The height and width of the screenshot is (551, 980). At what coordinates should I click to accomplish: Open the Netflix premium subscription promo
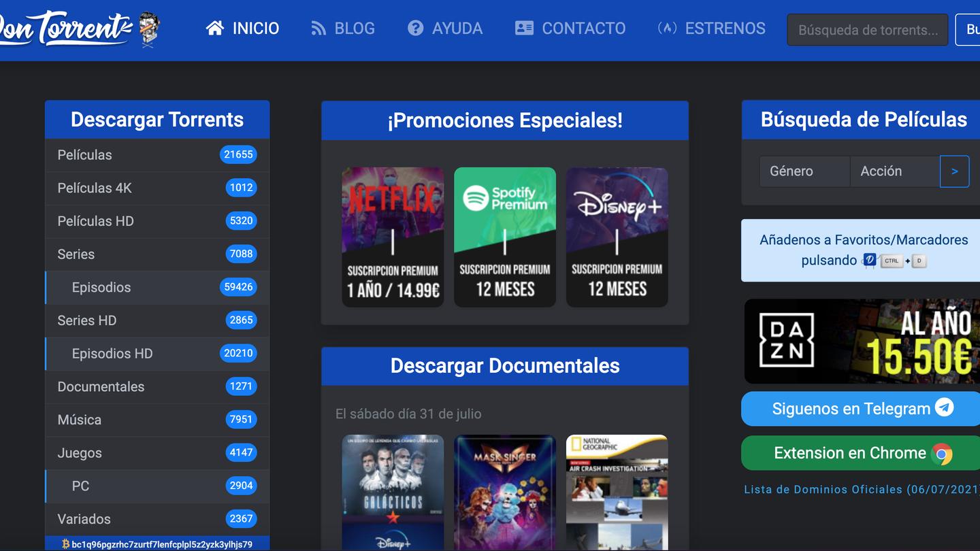coord(393,237)
